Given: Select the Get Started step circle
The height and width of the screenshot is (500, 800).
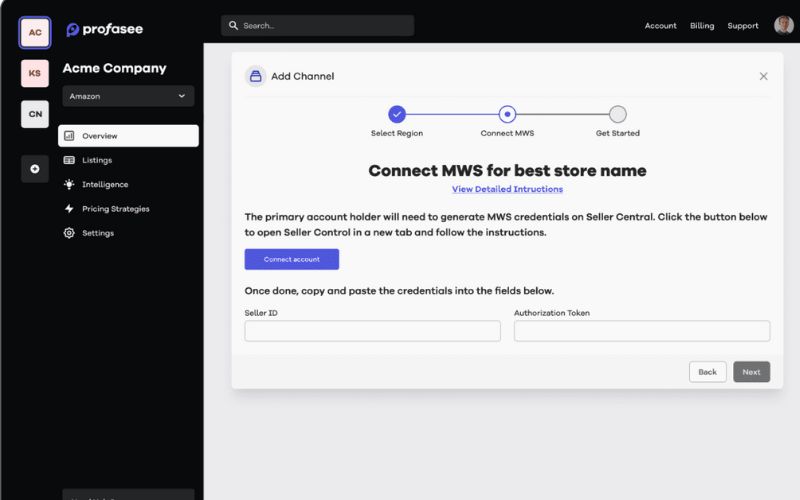Looking at the screenshot, I should [x=618, y=114].
